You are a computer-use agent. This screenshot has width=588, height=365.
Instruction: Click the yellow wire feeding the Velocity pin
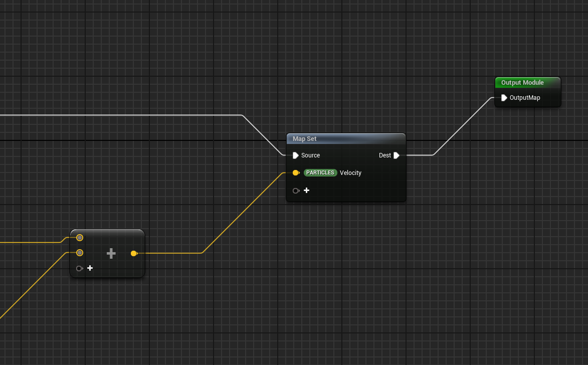pos(241,214)
